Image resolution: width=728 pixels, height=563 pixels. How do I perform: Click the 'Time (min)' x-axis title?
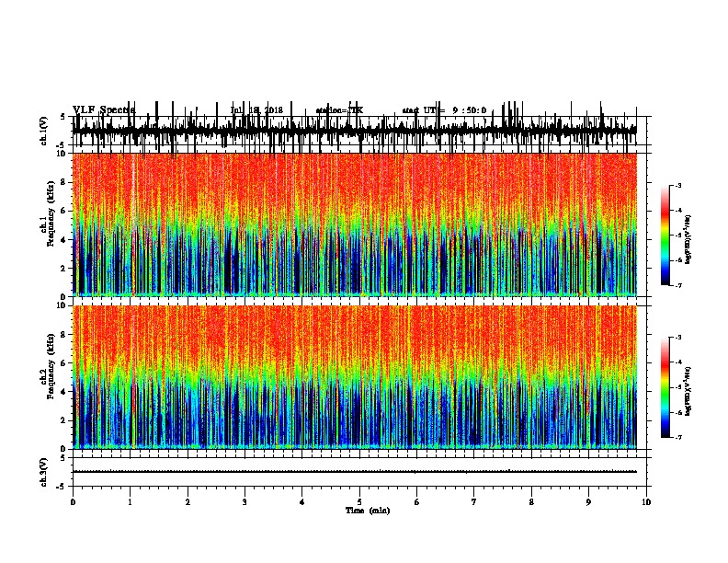coord(368,511)
